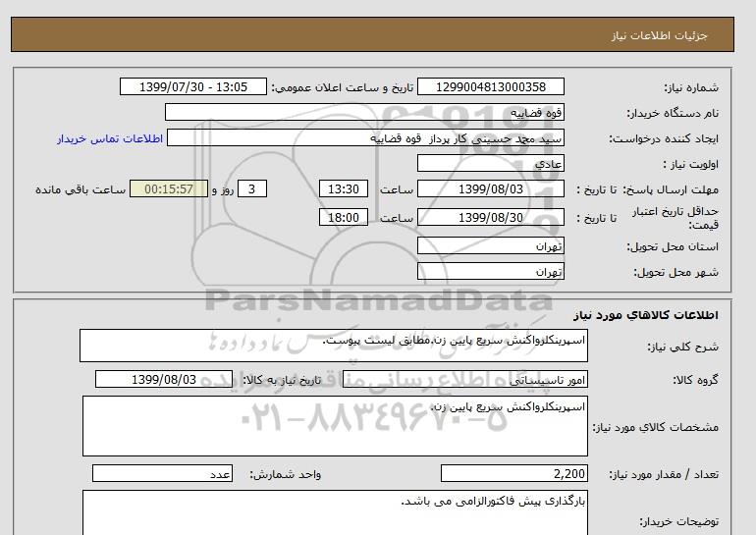
Task: Open the اطلاعات تماس خریدار link
Action: click(x=110, y=138)
